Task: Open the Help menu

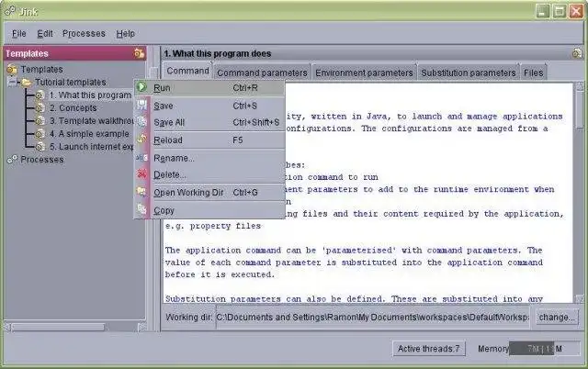Action: (125, 34)
